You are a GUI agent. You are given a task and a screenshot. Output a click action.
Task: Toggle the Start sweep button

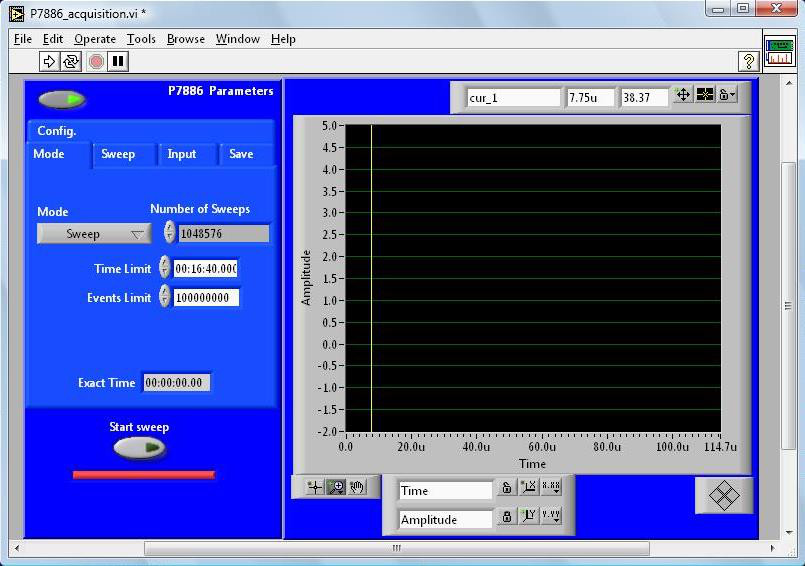(139, 448)
